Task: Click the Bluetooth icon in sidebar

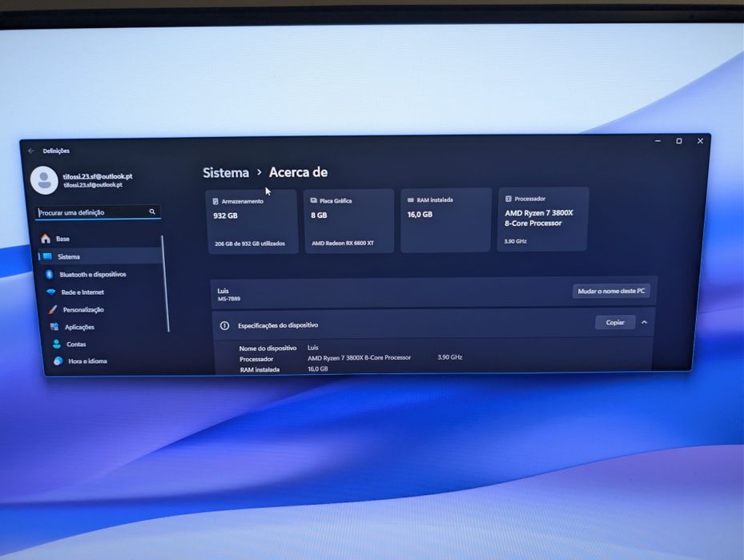Action: pyautogui.click(x=49, y=274)
